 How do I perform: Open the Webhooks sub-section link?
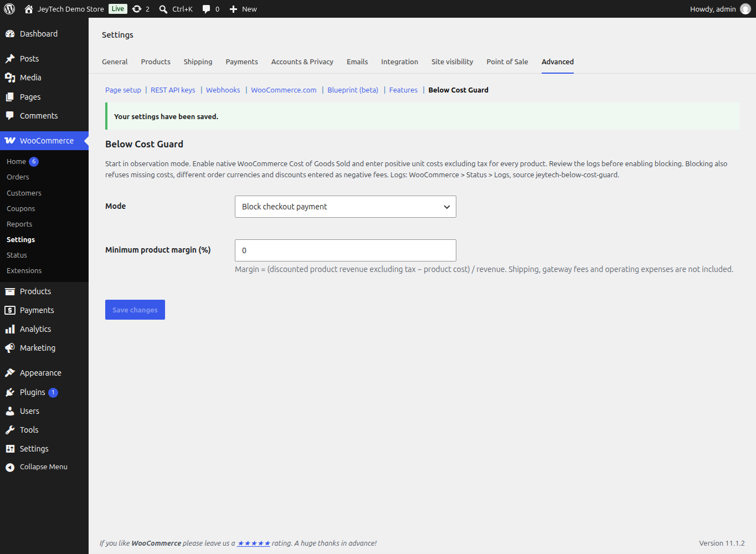coord(223,90)
